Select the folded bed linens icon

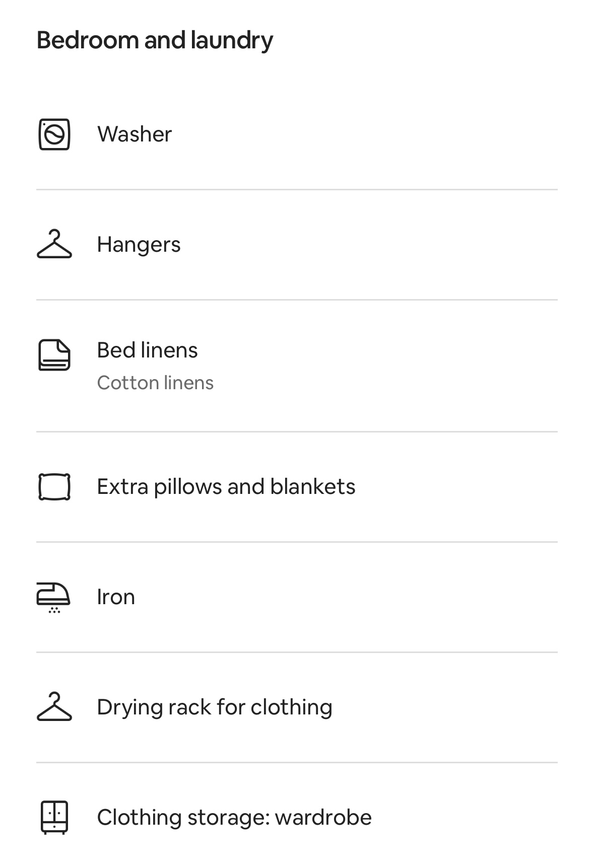tap(54, 355)
